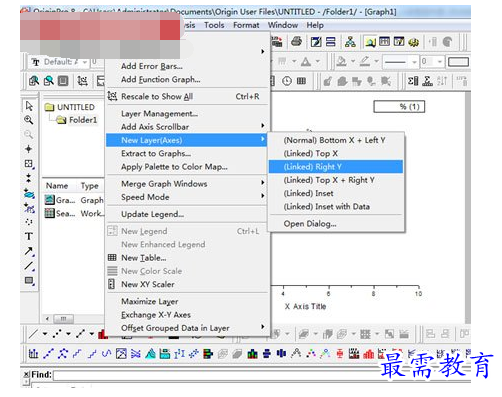Select Add Function Graph... menu item
Image resolution: width=502 pixels, height=397 pixels.
187,79
